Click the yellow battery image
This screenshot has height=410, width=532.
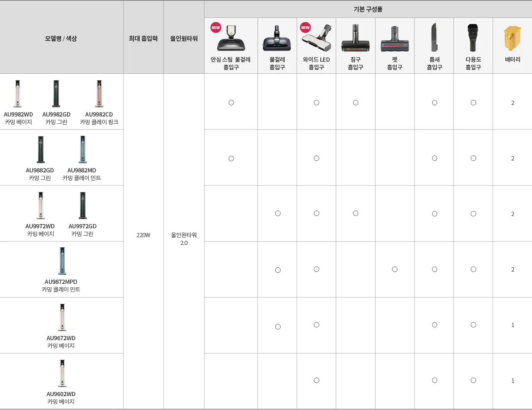click(512, 38)
